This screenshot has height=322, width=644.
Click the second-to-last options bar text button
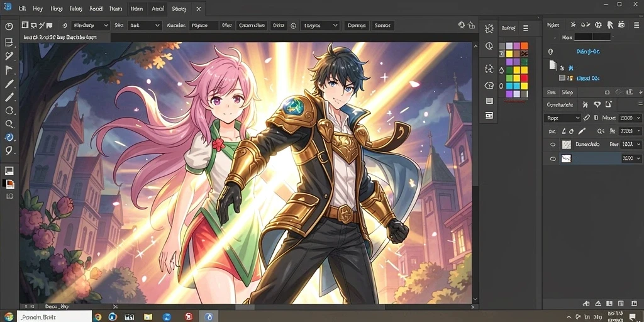tap(356, 25)
